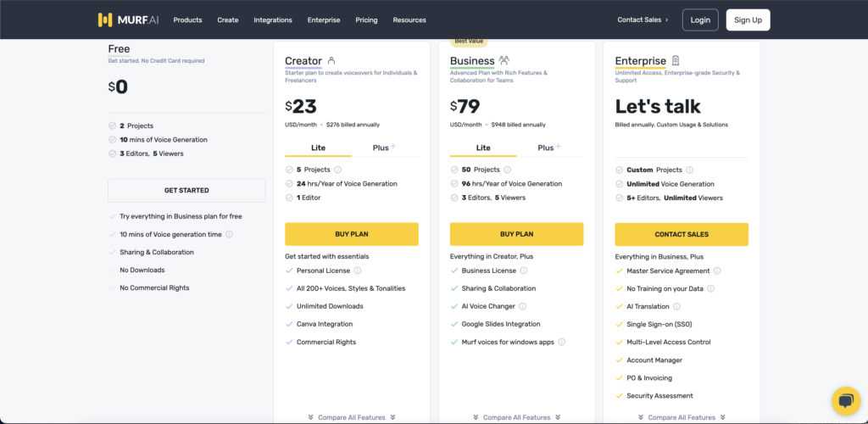Switch Creator plan to Plus tier
Screen dimensions: 868x424
(x=384, y=148)
